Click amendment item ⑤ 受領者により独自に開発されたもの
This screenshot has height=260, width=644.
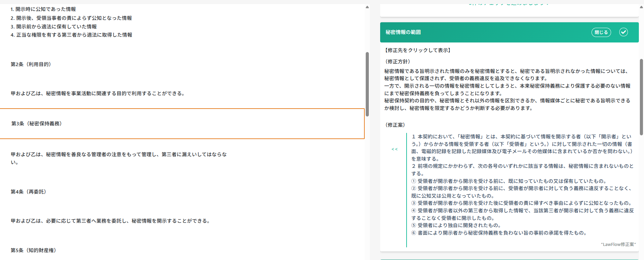pos(457,225)
